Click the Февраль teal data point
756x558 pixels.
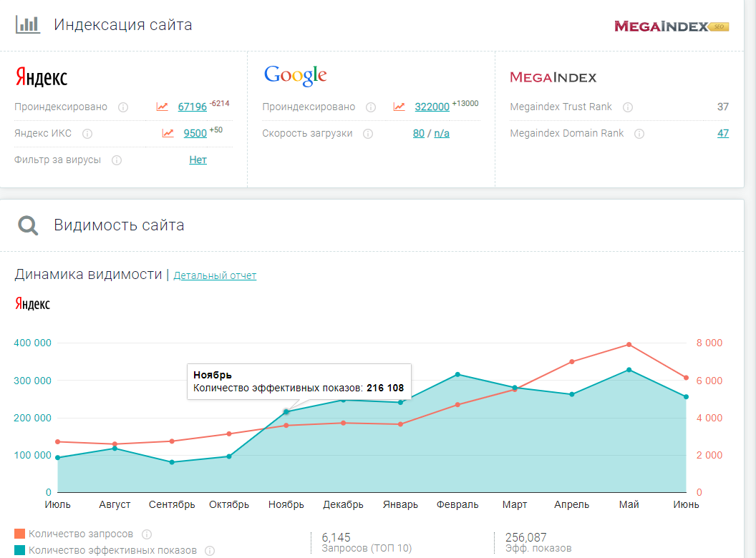pyautogui.click(x=457, y=374)
